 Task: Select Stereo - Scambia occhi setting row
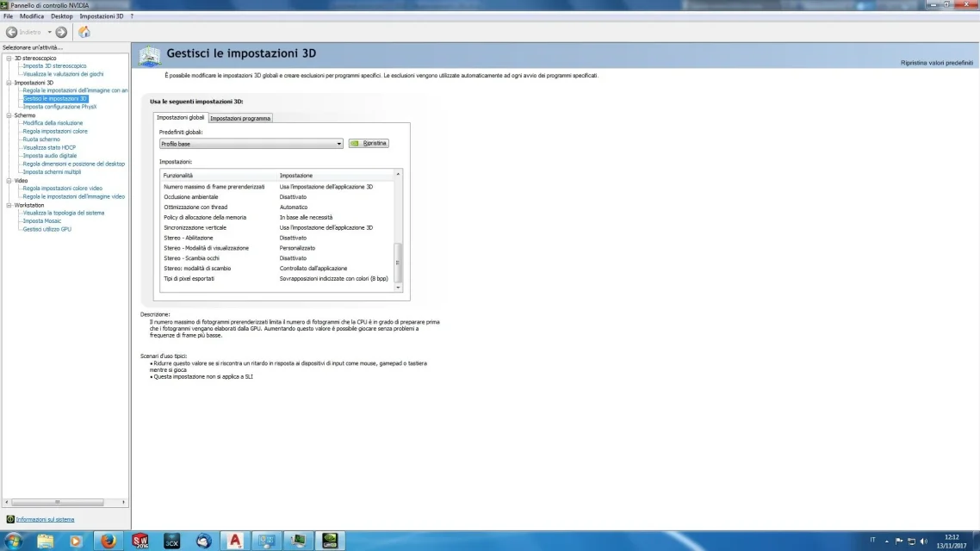coord(277,258)
